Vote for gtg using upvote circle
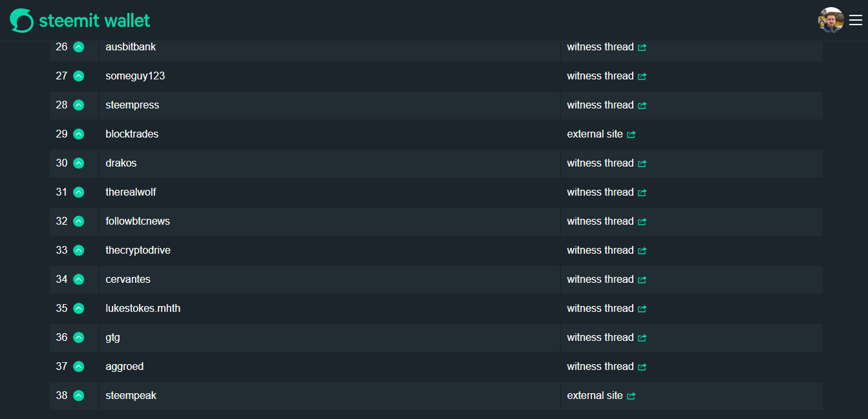868x419 pixels. coord(79,338)
